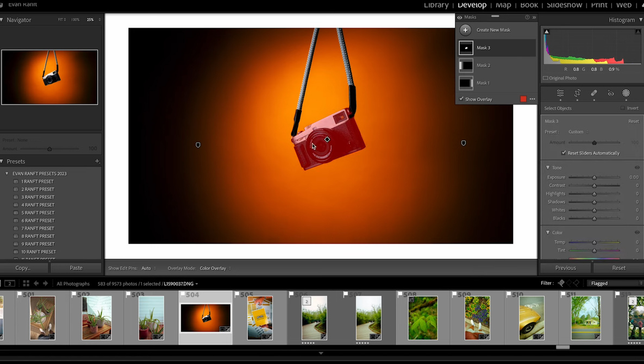Open the Edit sliders panel icon
The height and width of the screenshot is (364, 644).
[560, 93]
